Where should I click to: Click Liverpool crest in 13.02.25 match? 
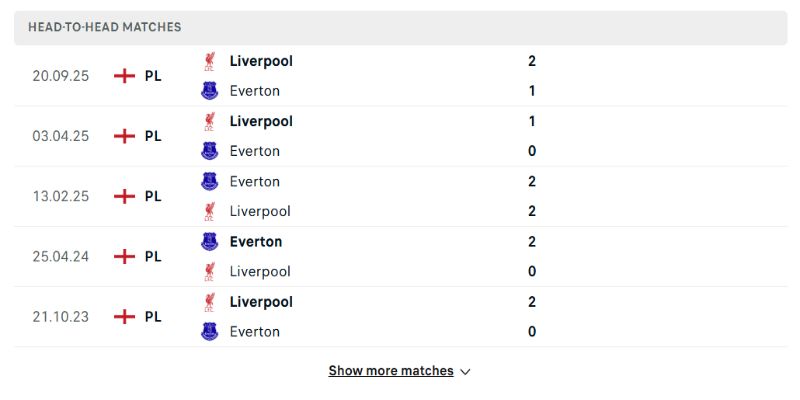point(209,211)
